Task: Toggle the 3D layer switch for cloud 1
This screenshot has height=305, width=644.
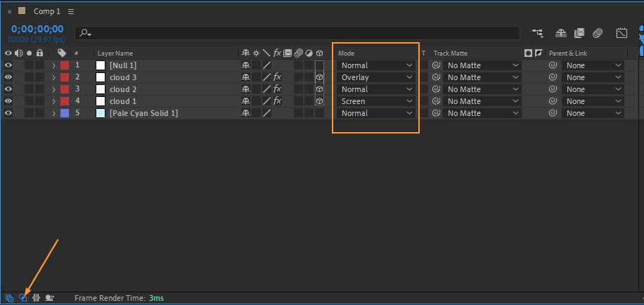Action: pyautogui.click(x=319, y=101)
